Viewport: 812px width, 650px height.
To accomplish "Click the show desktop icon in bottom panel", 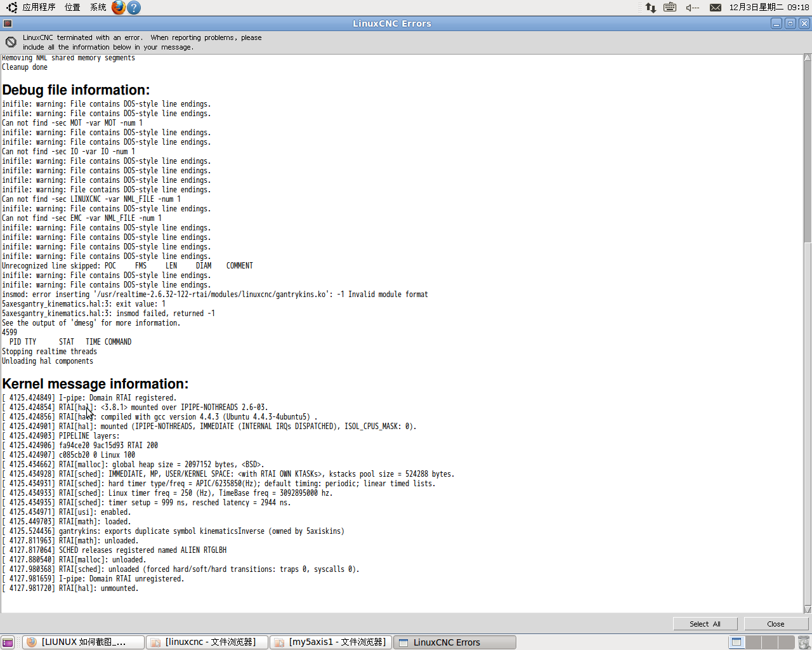I will click(8, 642).
